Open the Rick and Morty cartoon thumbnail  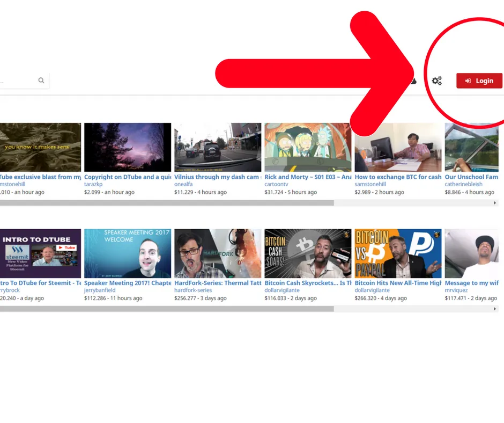point(308,147)
